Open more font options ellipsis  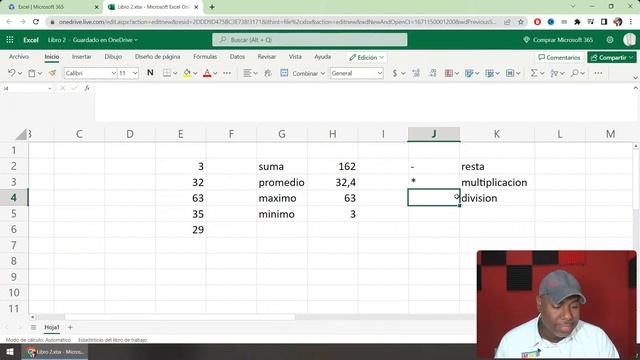[227, 73]
